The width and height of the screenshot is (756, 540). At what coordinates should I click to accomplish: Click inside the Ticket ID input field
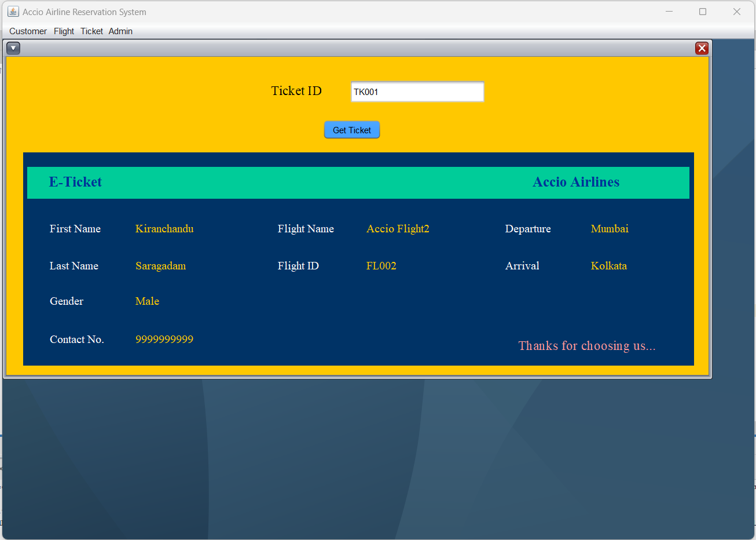tap(417, 92)
